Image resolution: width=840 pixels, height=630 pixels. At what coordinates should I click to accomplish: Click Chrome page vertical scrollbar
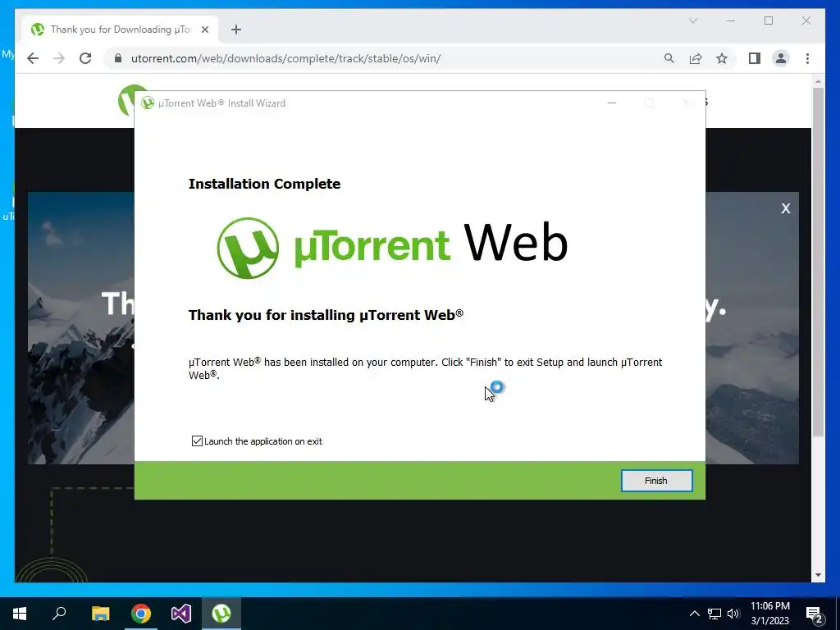click(818, 262)
